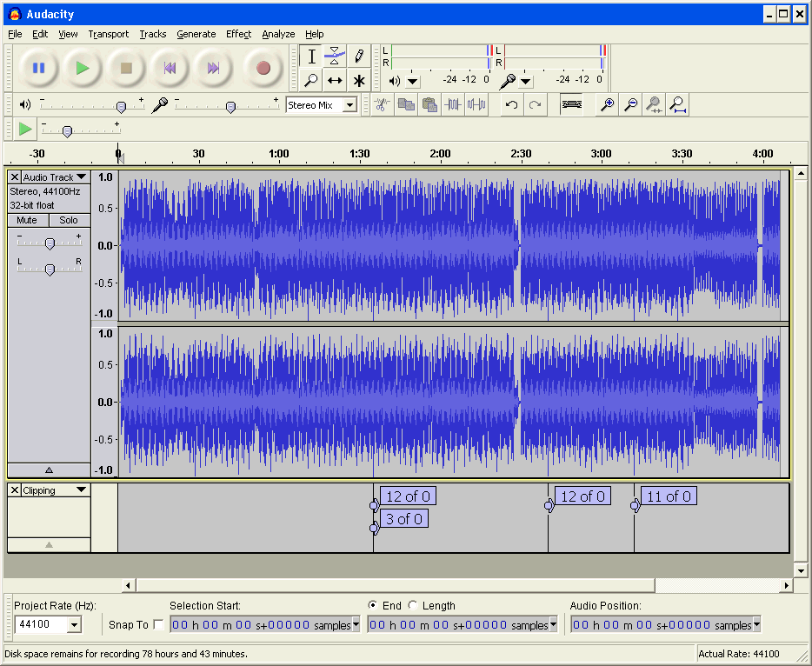The height and width of the screenshot is (666, 812).
Task: Enable the Snap To checkbox
Action: (158, 624)
